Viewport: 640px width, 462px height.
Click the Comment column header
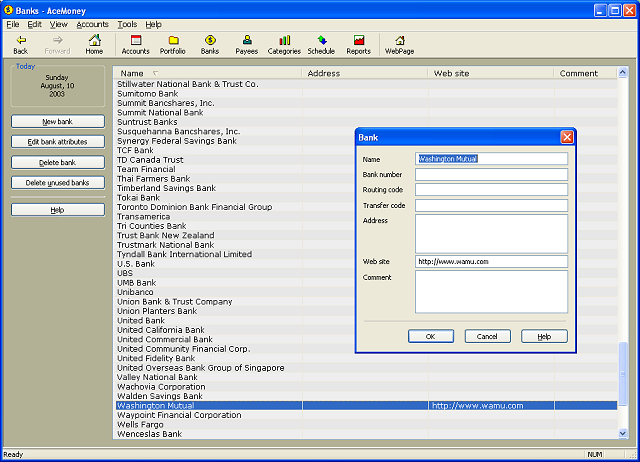[585, 73]
